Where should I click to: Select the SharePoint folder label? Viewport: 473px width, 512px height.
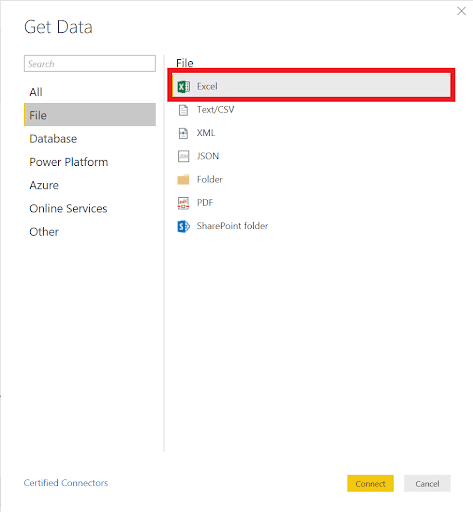point(232,226)
